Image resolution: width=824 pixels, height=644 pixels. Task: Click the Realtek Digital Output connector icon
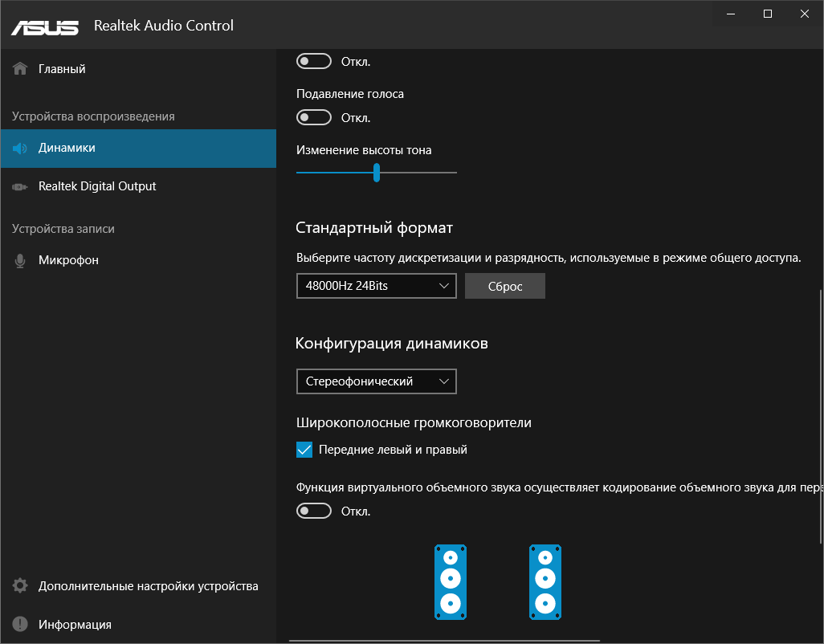pos(21,186)
